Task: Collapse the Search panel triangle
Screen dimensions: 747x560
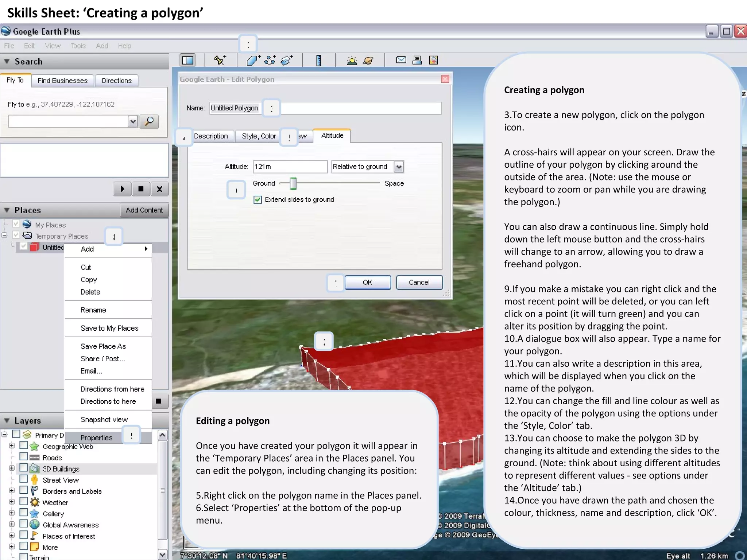Action: coord(7,62)
